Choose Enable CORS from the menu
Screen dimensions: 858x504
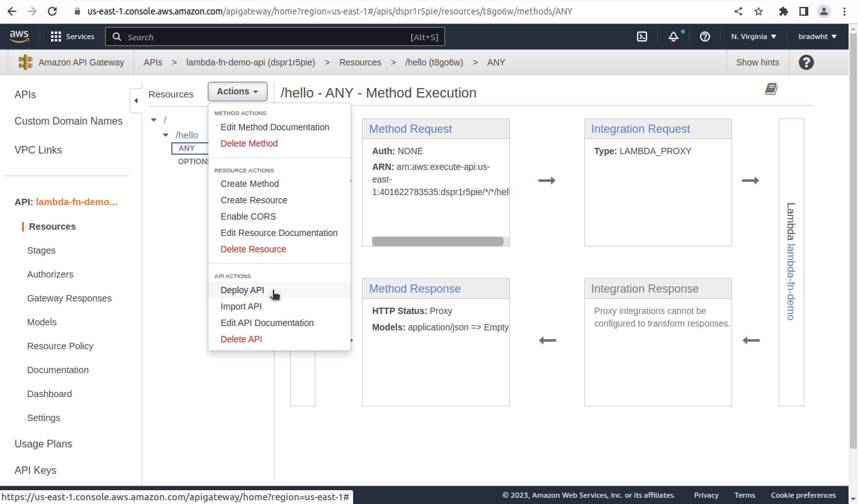click(x=248, y=216)
